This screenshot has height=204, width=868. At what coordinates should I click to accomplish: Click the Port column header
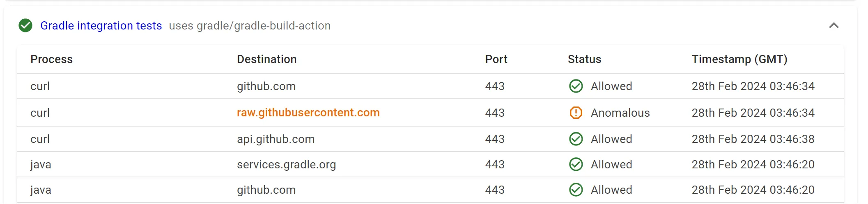(x=496, y=59)
